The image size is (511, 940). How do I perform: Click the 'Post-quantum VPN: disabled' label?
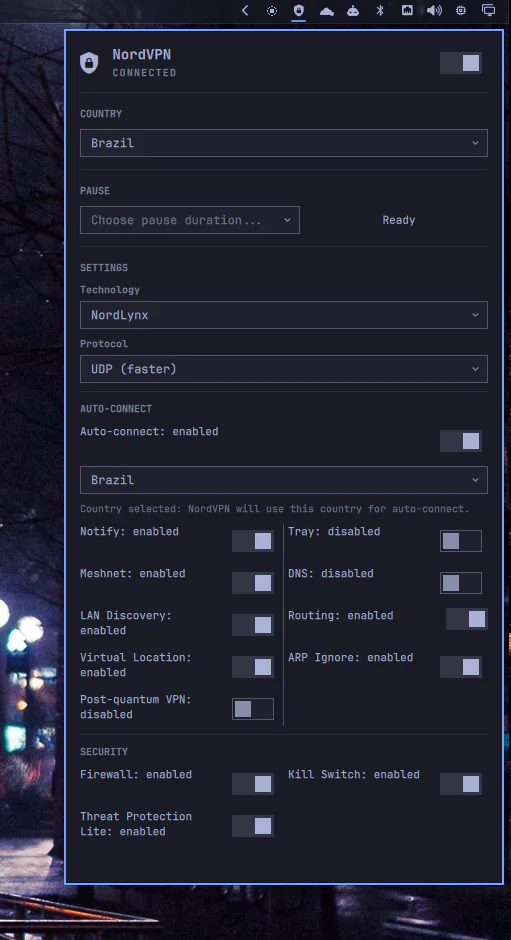pos(136,707)
